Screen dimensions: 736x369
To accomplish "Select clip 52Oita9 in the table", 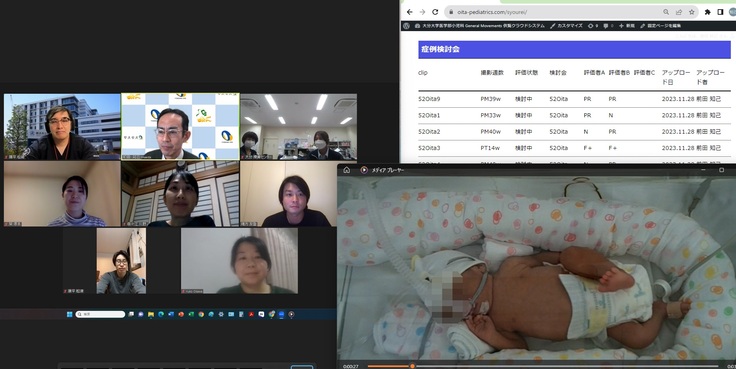I will [429, 99].
